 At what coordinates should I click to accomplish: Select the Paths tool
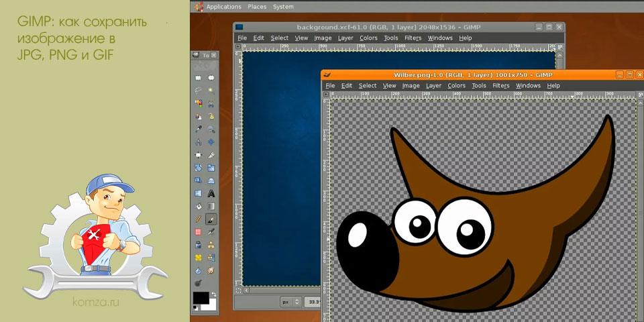point(211,116)
